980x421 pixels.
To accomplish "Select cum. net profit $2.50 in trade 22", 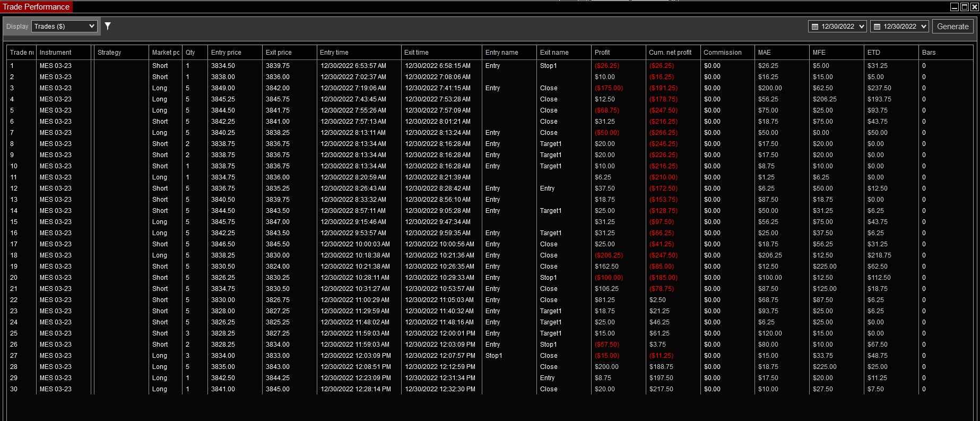I will pos(657,300).
